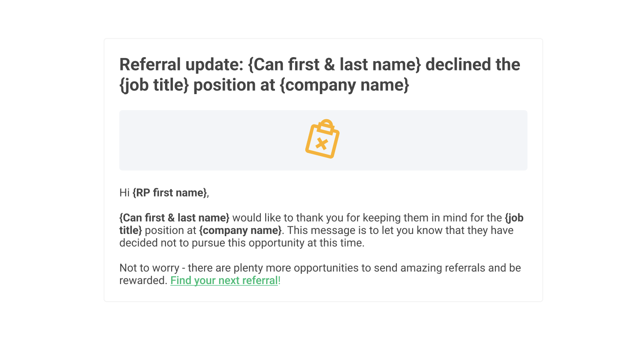644x343 pixels.
Task: Click the green exclamation mark after the link
Action: coord(279,281)
